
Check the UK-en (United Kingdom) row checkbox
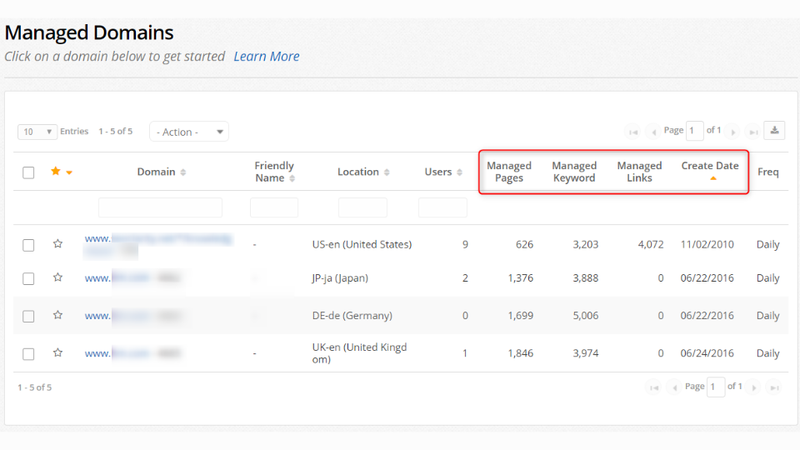(x=29, y=354)
